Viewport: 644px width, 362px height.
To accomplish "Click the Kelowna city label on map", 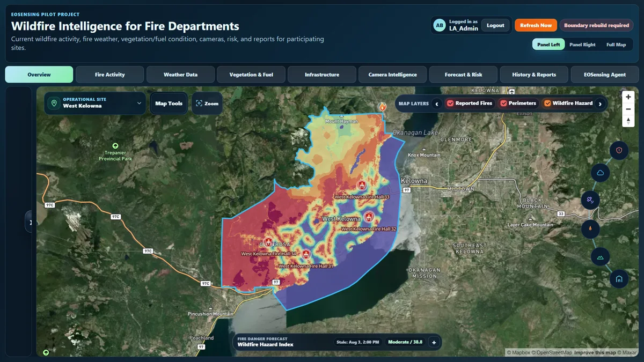I will (x=414, y=181).
